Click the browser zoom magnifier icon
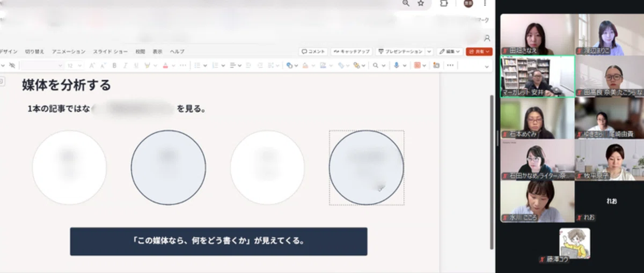Screen dimensions: 644x273 pos(406,3)
